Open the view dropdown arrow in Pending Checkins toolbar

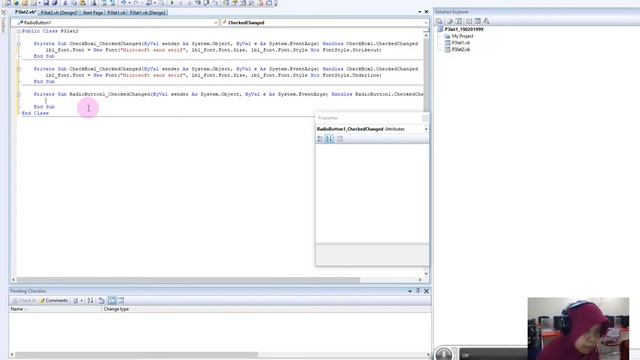point(82,300)
